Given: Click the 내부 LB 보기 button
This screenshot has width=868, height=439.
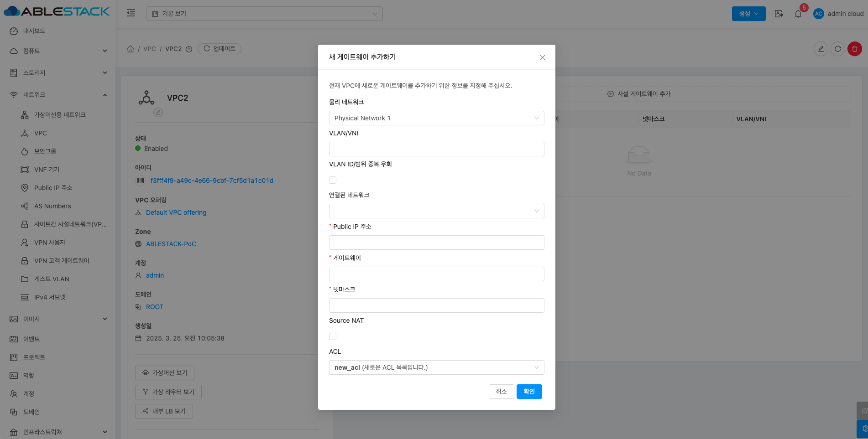Looking at the screenshot, I should point(164,411).
